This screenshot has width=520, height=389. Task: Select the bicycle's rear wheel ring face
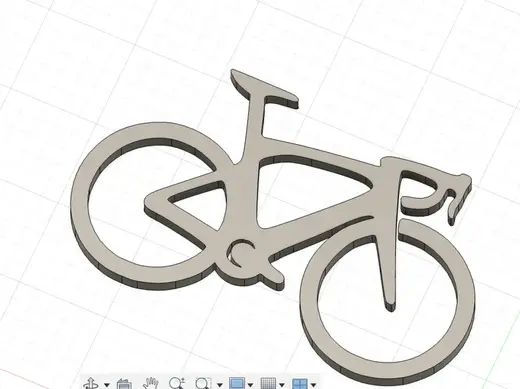pos(80,207)
